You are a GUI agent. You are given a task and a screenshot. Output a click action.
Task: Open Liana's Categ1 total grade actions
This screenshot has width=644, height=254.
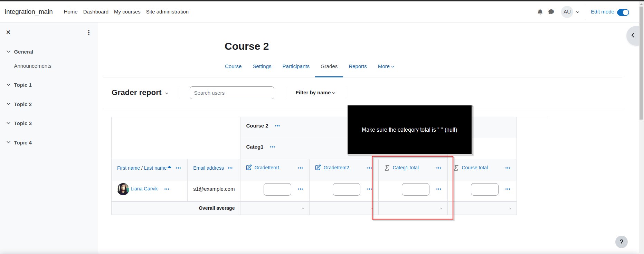click(x=438, y=189)
